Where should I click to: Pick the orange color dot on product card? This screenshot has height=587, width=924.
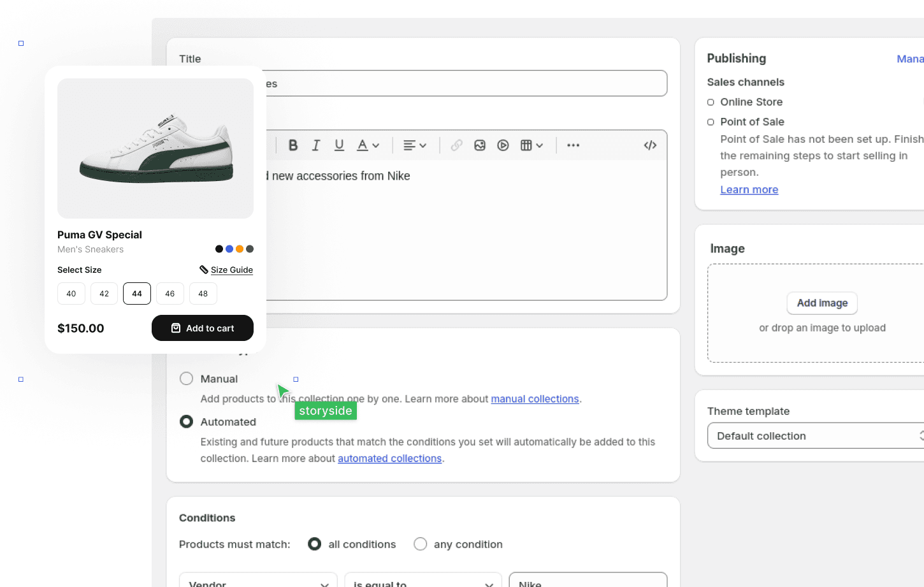click(240, 249)
